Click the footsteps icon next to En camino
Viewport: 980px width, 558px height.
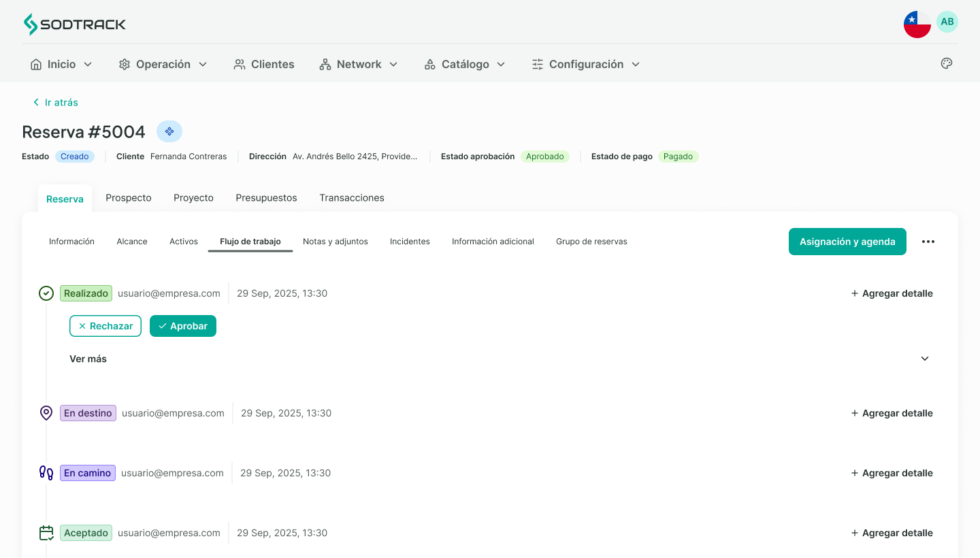point(46,472)
